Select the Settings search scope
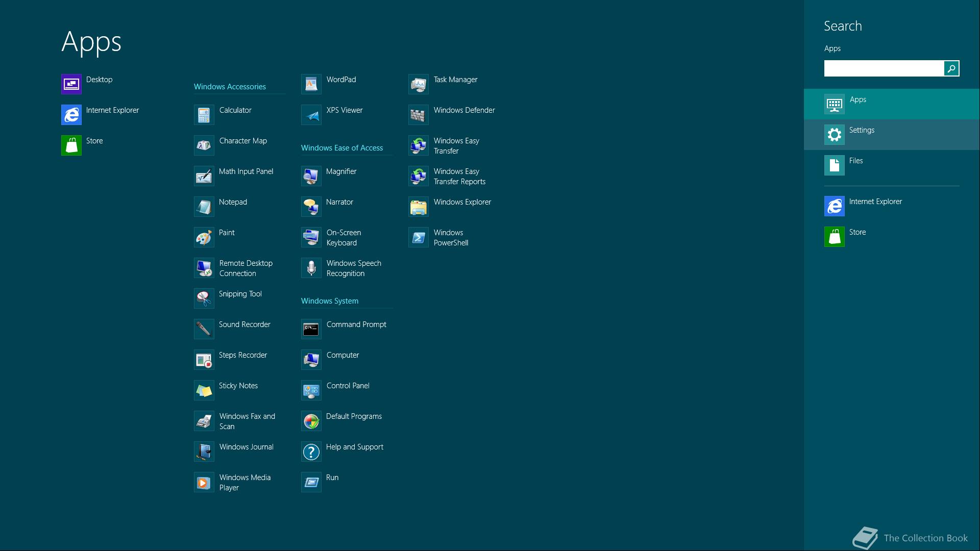The image size is (980, 551). point(892,135)
